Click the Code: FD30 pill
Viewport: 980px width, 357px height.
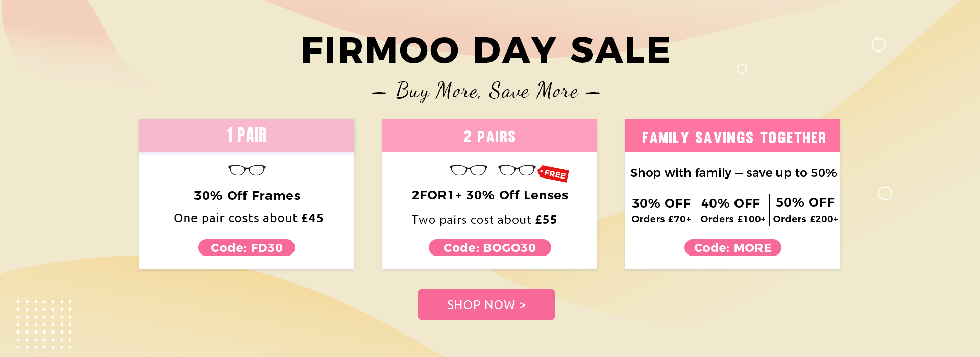[x=247, y=248]
